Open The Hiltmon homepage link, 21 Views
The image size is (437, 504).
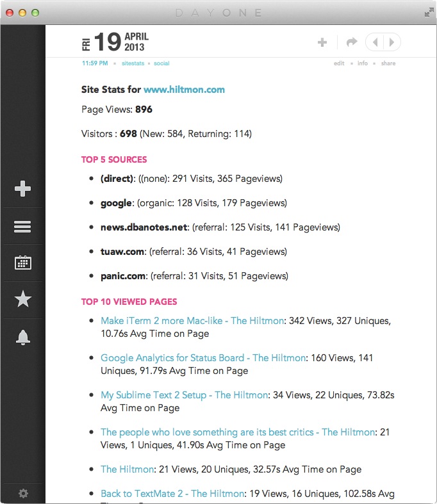pos(127,469)
